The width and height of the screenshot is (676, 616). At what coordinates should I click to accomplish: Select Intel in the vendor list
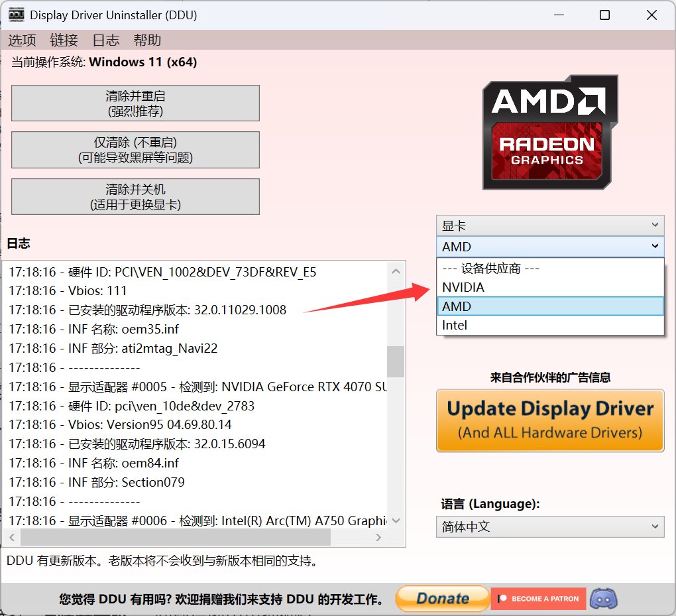pos(550,326)
